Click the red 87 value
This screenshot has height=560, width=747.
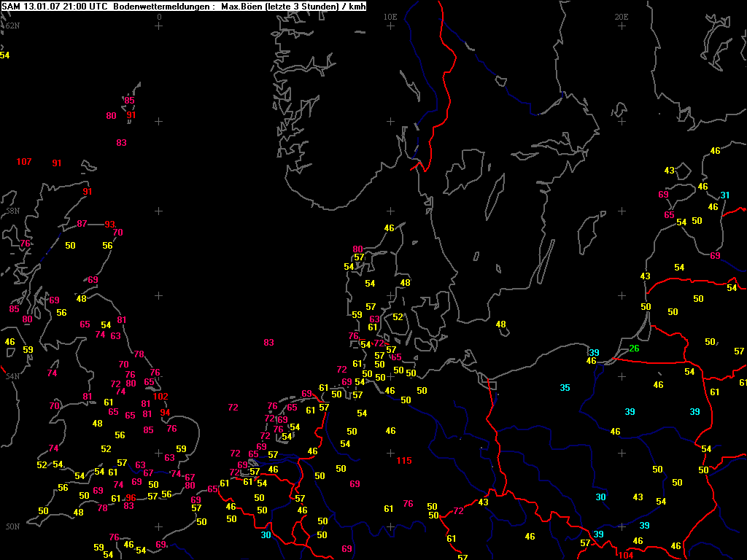pyautogui.click(x=82, y=224)
